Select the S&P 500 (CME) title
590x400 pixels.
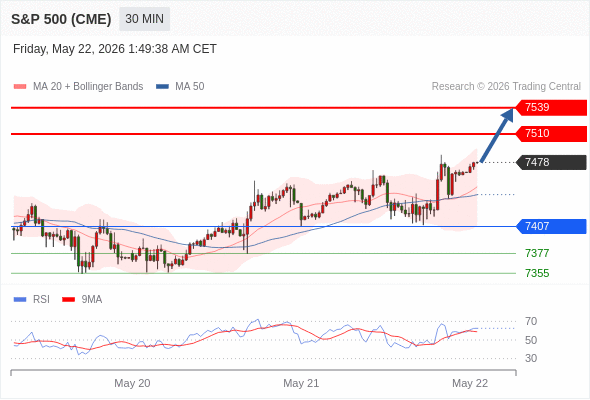(61, 19)
